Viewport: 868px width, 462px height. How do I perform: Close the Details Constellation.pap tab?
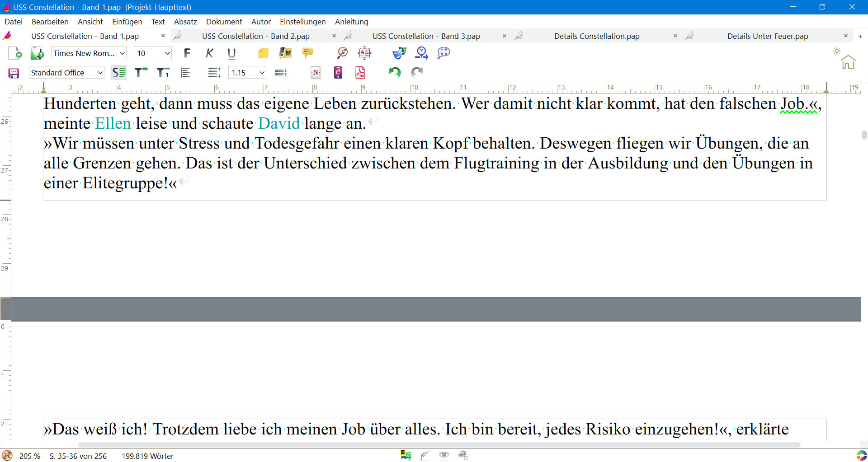tap(675, 36)
